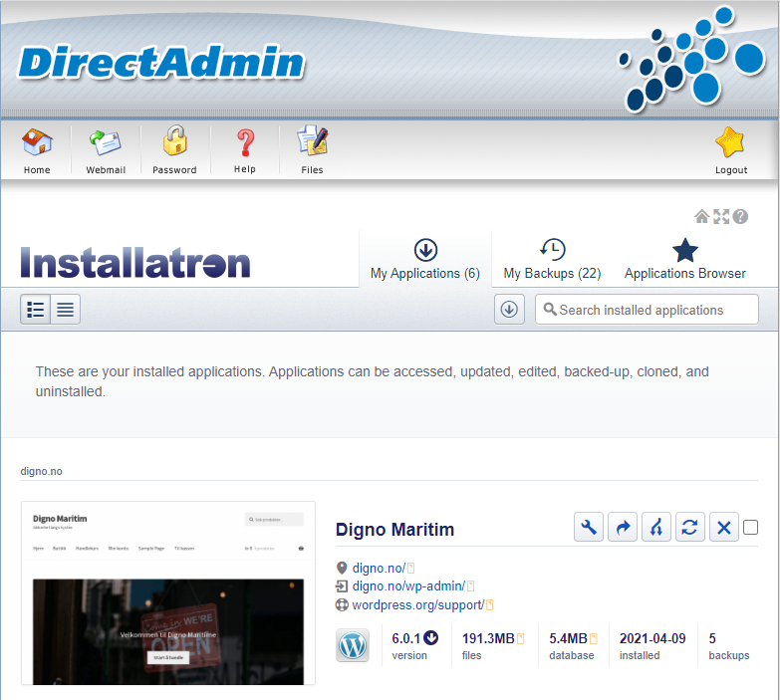The image size is (780, 700).
Task: Click the WordPress logo icon
Action: click(x=353, y=645)
